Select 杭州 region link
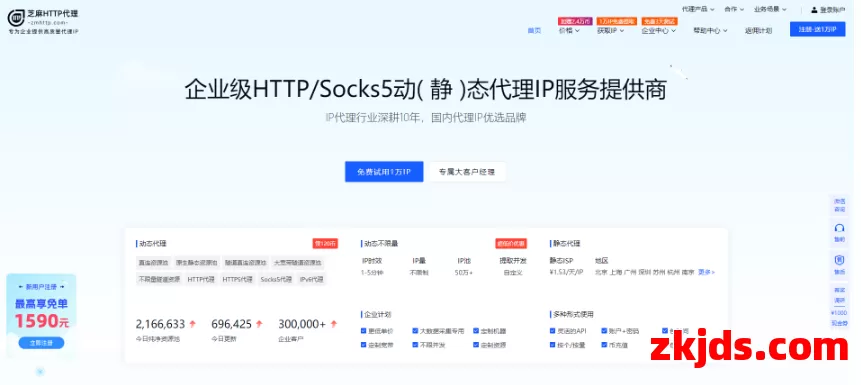Viewport: 861px width, 385px height. click(x=673, y=272)
